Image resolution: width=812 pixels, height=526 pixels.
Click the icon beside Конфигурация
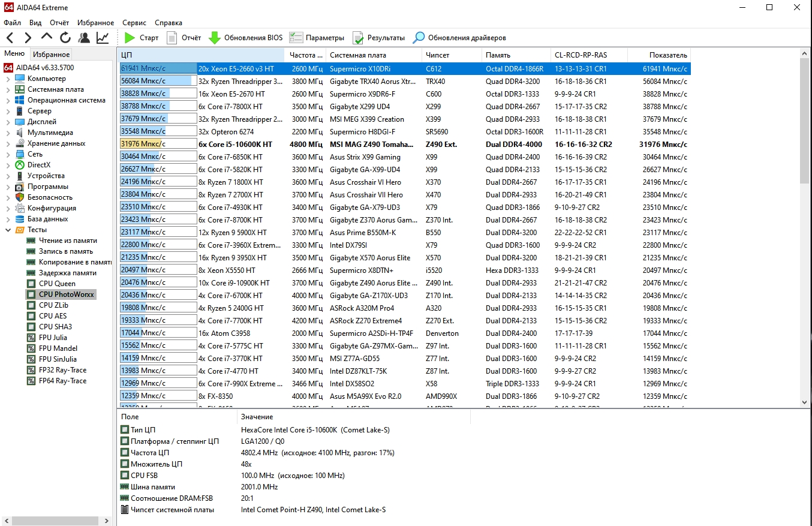coord(20,208)
